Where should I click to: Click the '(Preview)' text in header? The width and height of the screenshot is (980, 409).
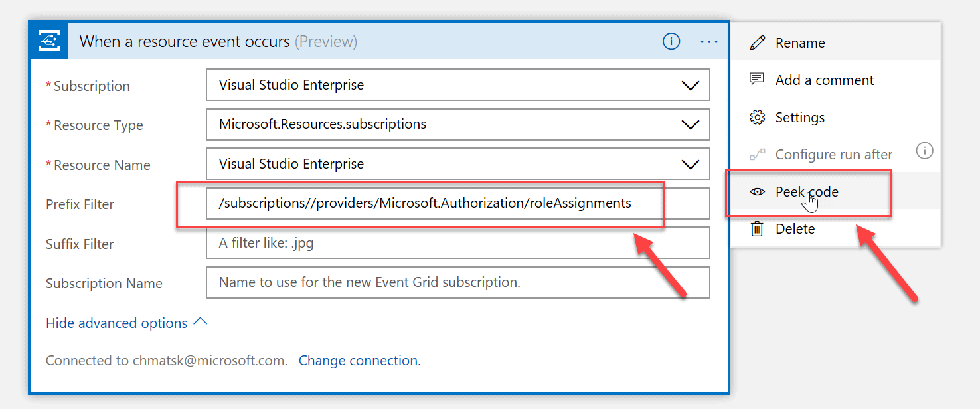[326, 42]
